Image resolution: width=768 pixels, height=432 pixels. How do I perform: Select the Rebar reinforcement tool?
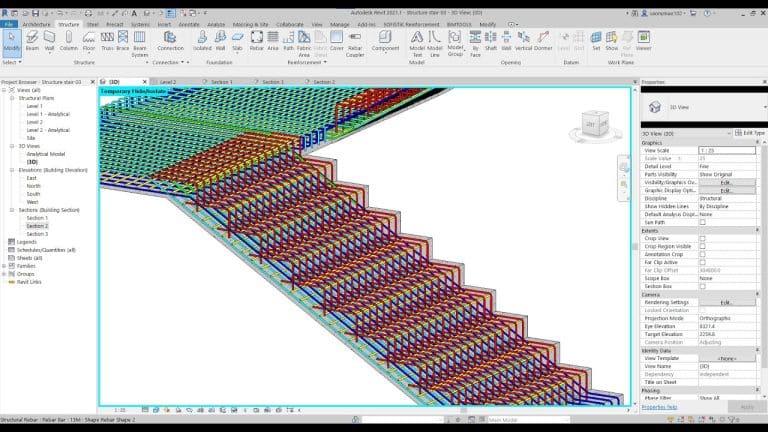coord(257,41)
